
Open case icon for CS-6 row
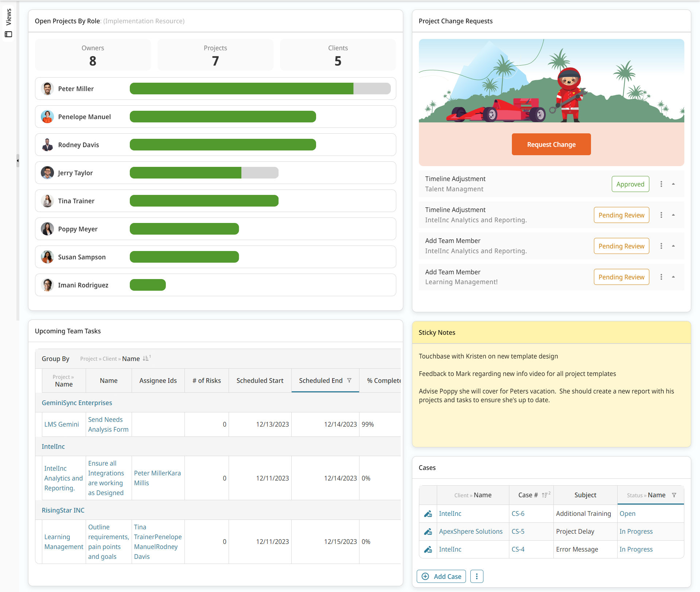click(x=428, y=514)
